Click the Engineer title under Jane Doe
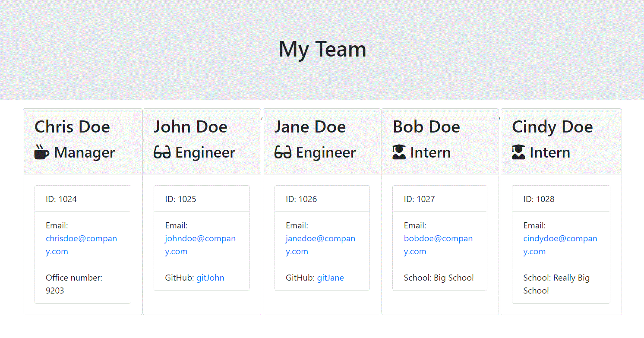The height and width of the screenshot is (338, 644). (x=326, y=152)
